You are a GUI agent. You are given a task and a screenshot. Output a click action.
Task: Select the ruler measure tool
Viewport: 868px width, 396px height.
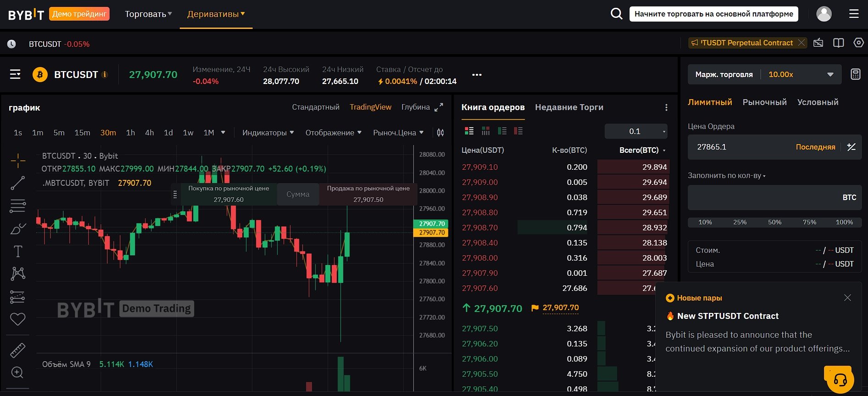click(x=18, y=350)
